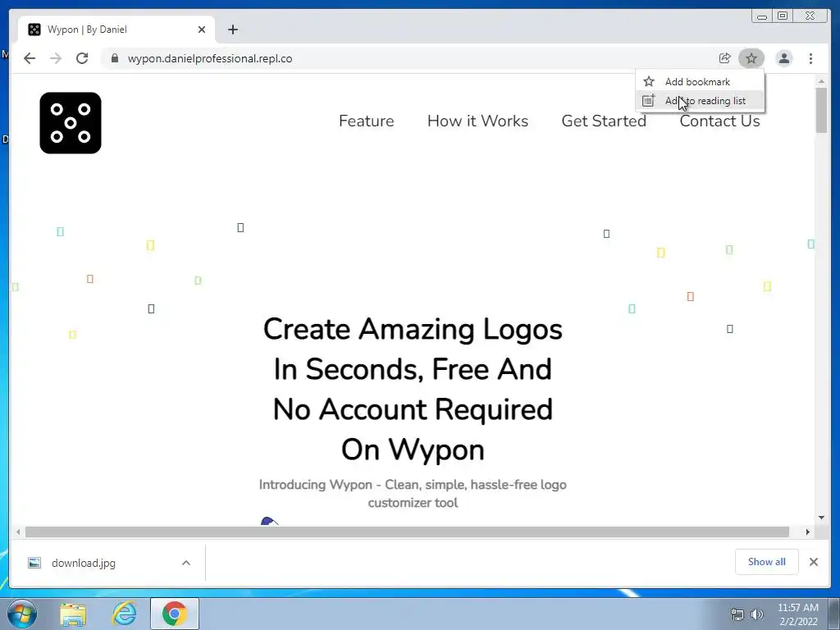This screenshot has height=630, width=840.
Task: Open the Windows Start menu
Action: (x=22, y=614)
